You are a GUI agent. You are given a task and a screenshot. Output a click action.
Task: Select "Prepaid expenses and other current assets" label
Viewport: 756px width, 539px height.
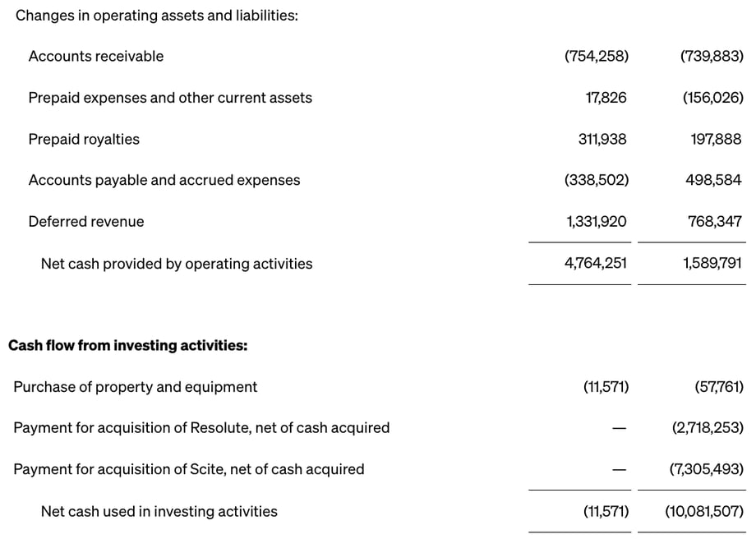170,98
